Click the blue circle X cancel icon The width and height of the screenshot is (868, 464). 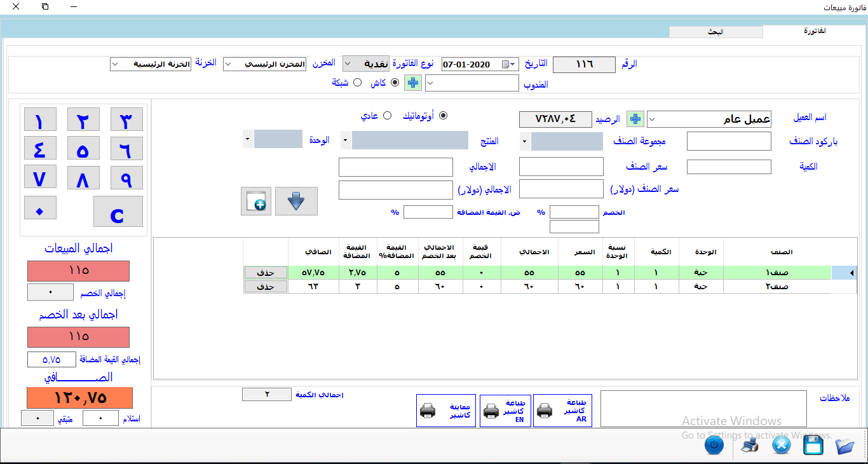pyautogui.click(x=782, y=446)
